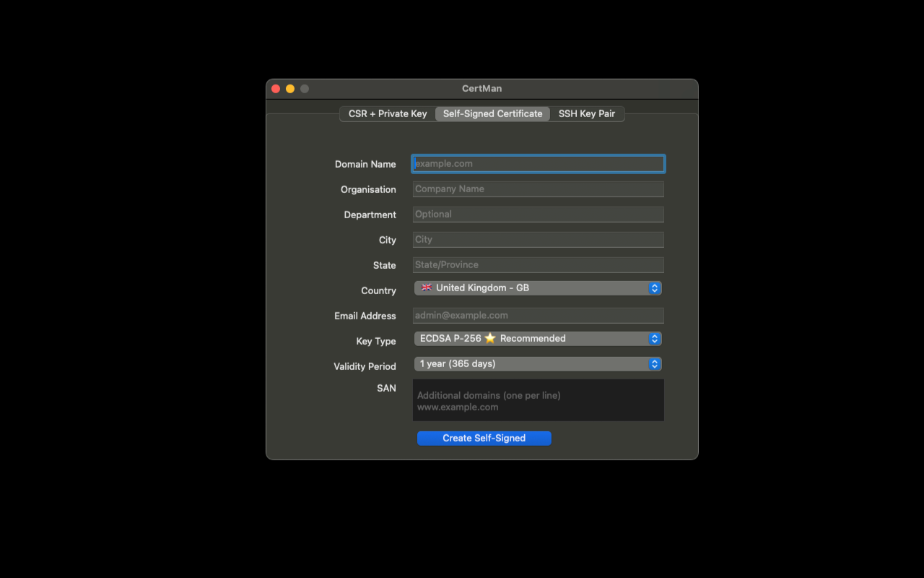
Task: Open the Validity Period dropdown
Action: [538, 363]
